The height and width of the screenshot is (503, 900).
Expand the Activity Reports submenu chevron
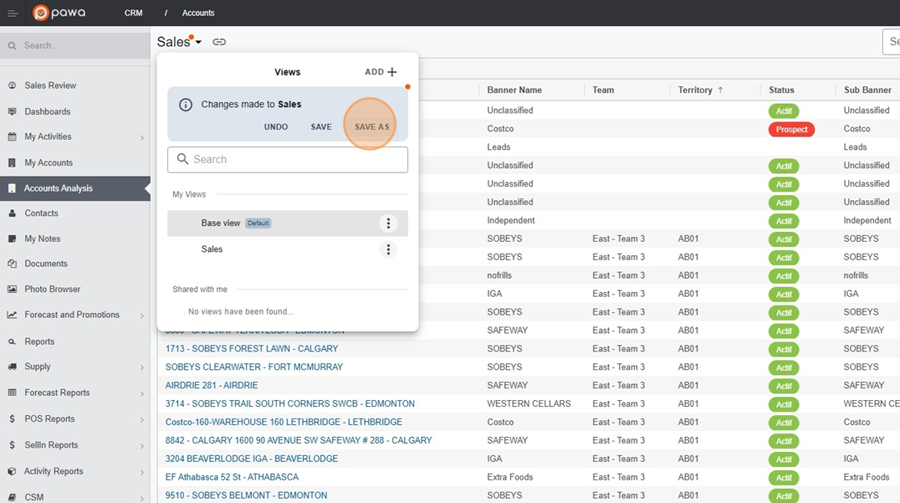coord(142,473)
